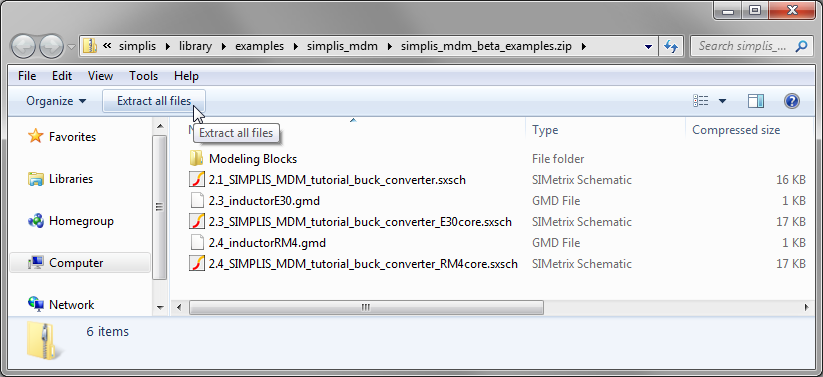Expand the address bar history dropdown
This screenshot has width=823, height=377.
point(649,46)
